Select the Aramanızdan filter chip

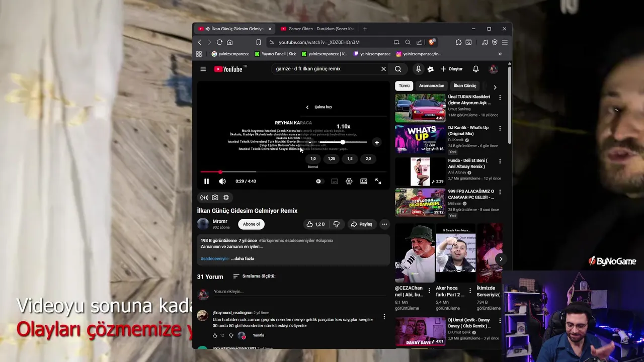432,86
